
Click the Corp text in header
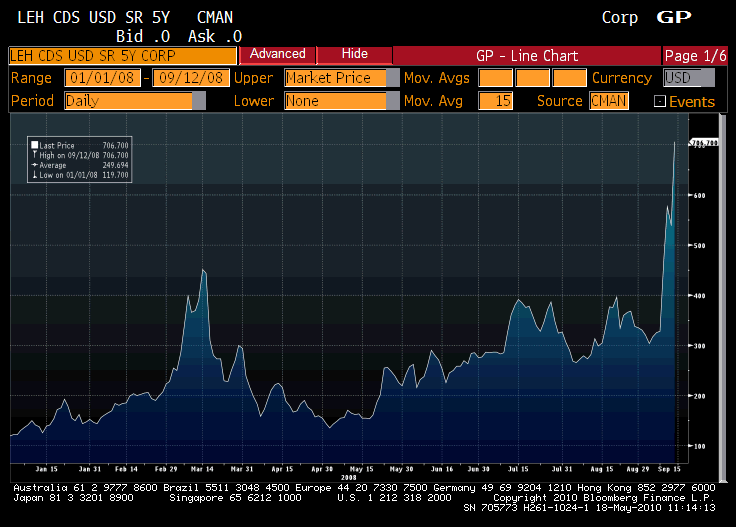(620, 18)
